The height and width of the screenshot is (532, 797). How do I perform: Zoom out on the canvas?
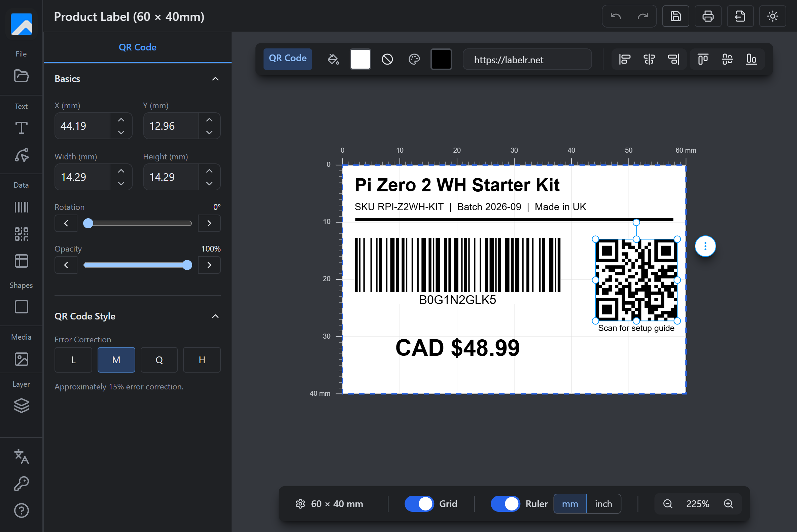[668, 503]
